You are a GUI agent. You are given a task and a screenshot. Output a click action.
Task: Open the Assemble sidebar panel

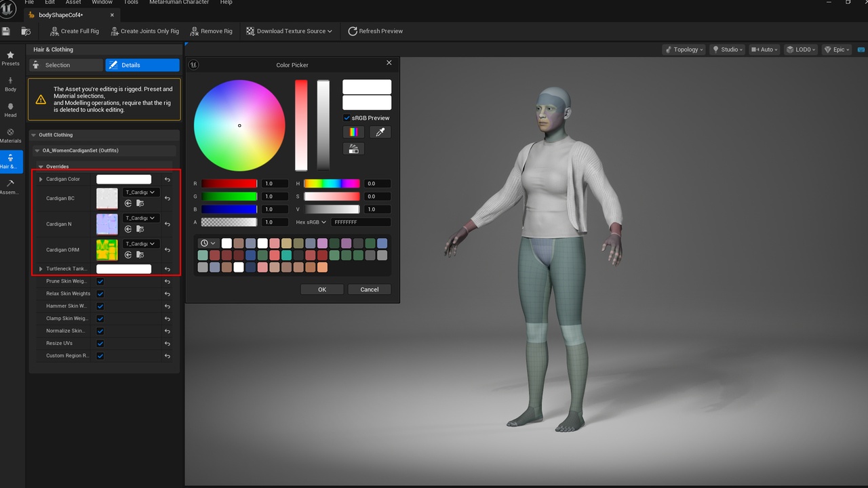coord(10,187)
